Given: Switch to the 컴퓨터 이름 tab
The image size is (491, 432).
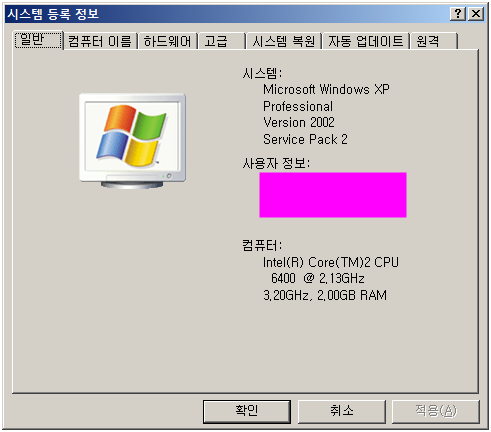Looking at the screenshot, I should click(100, 41).
